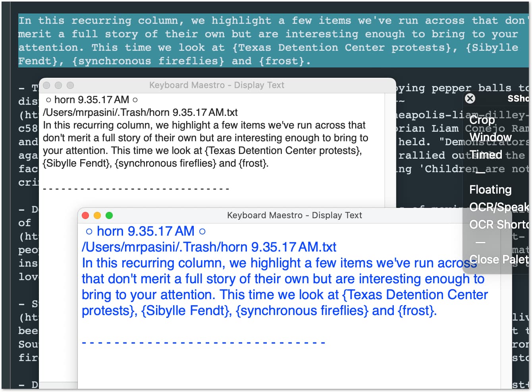Click the leftmost gray button of the back Display Text window
The width and height of the screenshot is (532, 392).
pyautogui.click(x=46, y=85)
